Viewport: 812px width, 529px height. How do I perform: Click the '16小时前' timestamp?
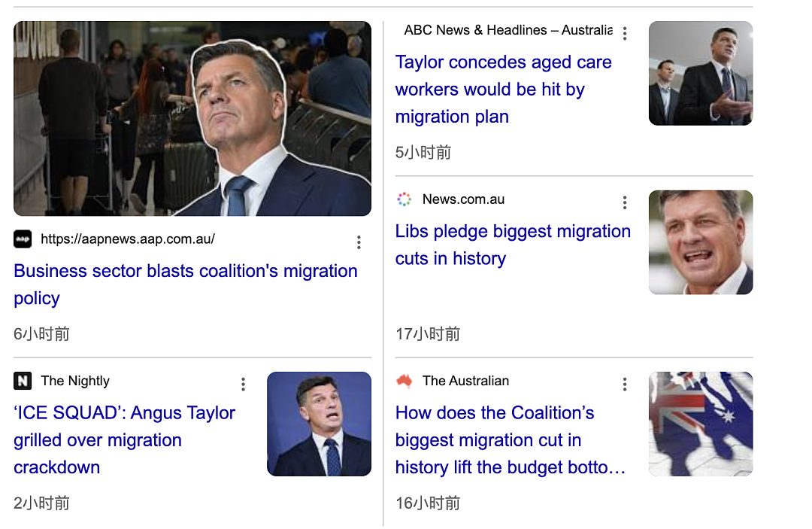[428, 503]
